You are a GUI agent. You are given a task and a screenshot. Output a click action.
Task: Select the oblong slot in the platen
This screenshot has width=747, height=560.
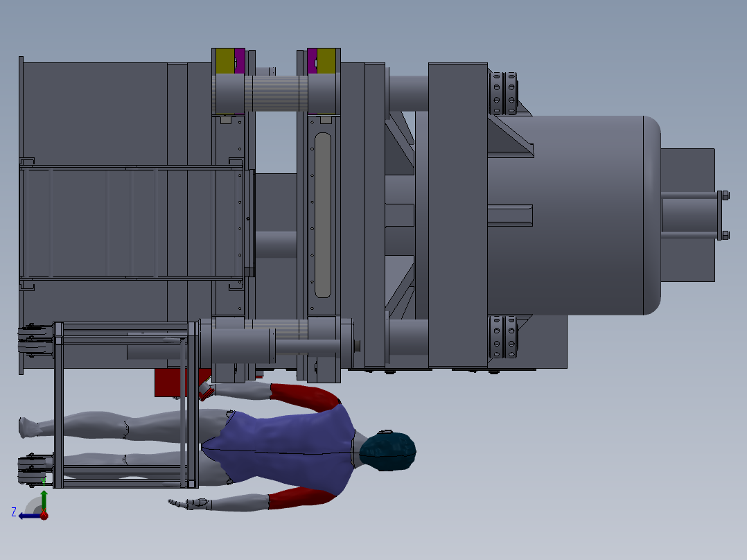tap(322, 215)
